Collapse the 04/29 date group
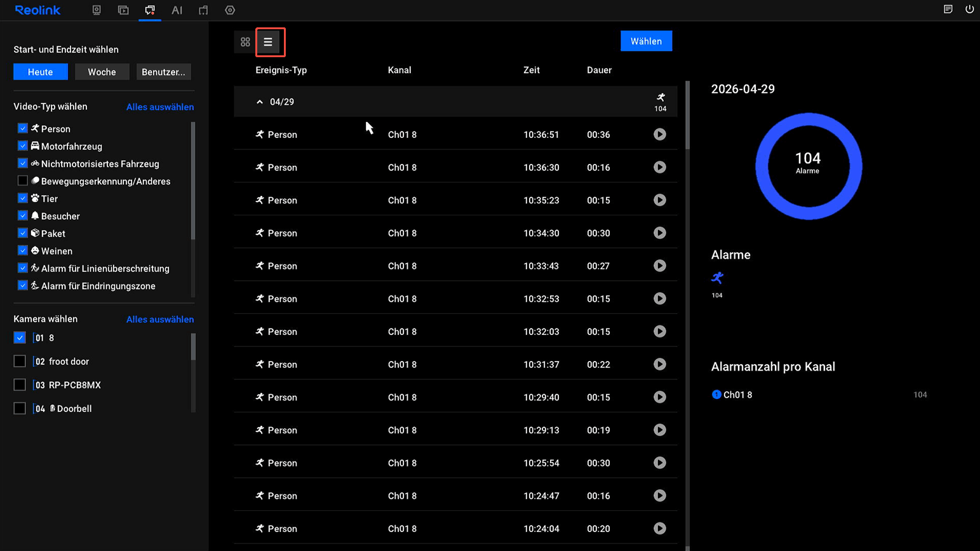 point(260,102)
